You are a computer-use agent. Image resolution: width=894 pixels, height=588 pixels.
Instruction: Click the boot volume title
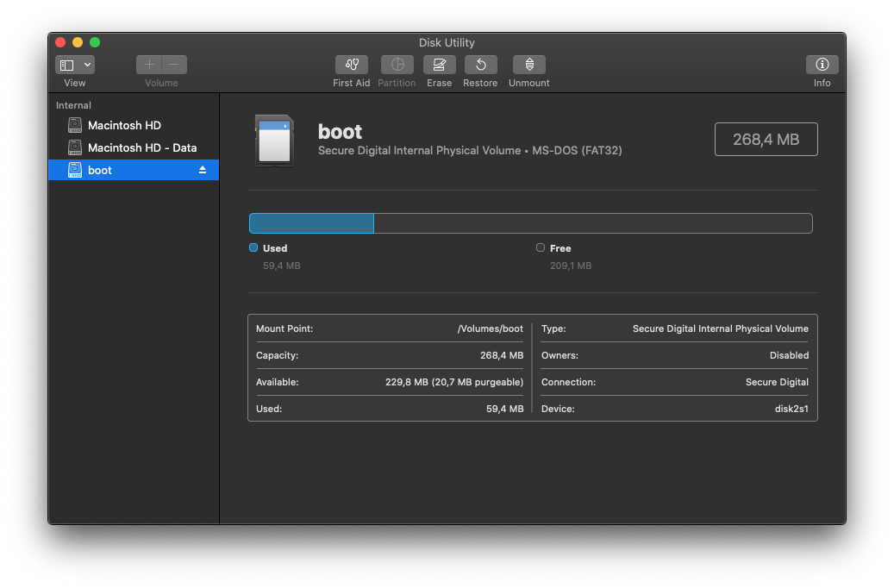click(x=340, y=132)
